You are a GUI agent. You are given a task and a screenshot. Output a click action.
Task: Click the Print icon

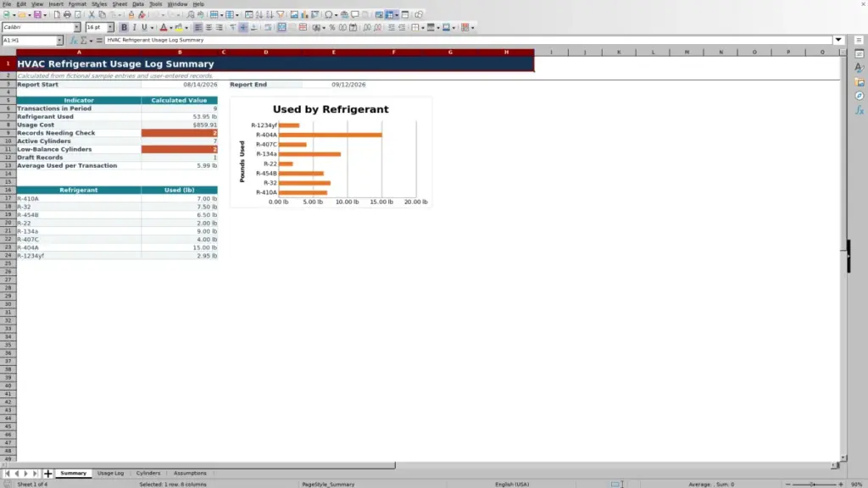click(67, 14)
